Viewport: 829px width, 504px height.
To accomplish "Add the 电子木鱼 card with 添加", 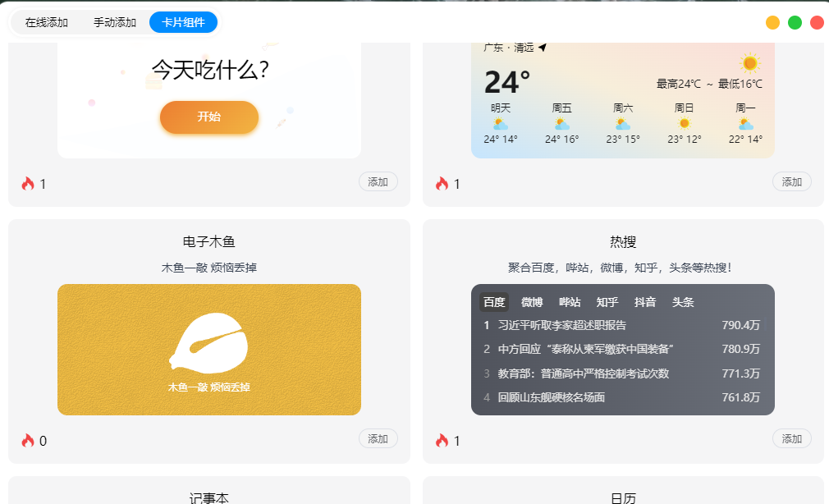I will pos(378,438).
